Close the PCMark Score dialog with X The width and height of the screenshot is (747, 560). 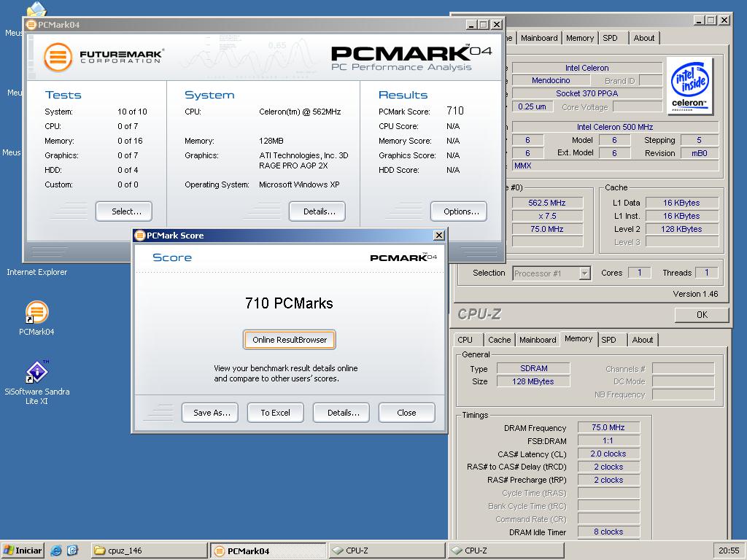[x=438, y=236]
